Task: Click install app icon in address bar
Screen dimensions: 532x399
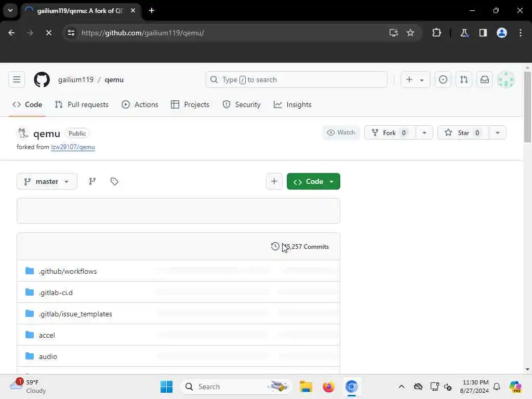Action: coord(394,33)
